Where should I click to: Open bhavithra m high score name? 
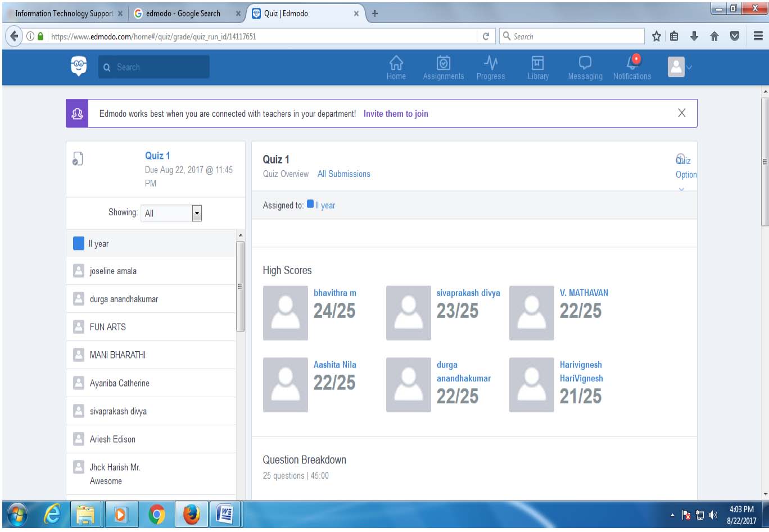click(334, 293)
